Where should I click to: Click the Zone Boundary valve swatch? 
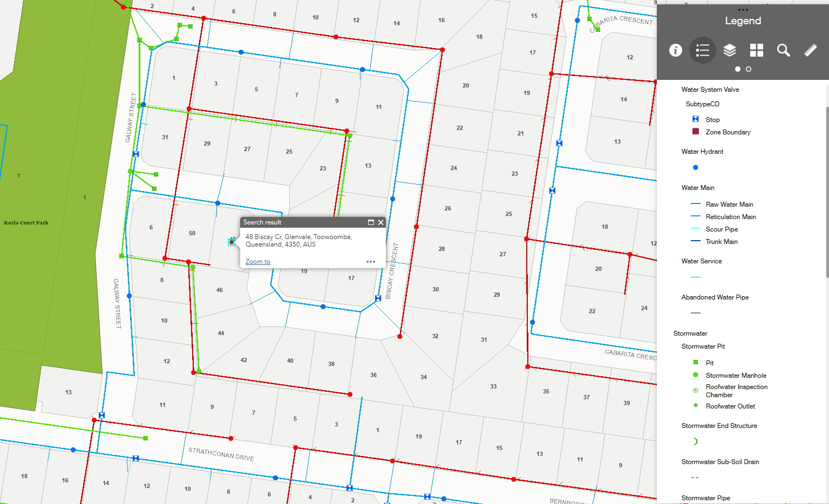click(696, 132)
